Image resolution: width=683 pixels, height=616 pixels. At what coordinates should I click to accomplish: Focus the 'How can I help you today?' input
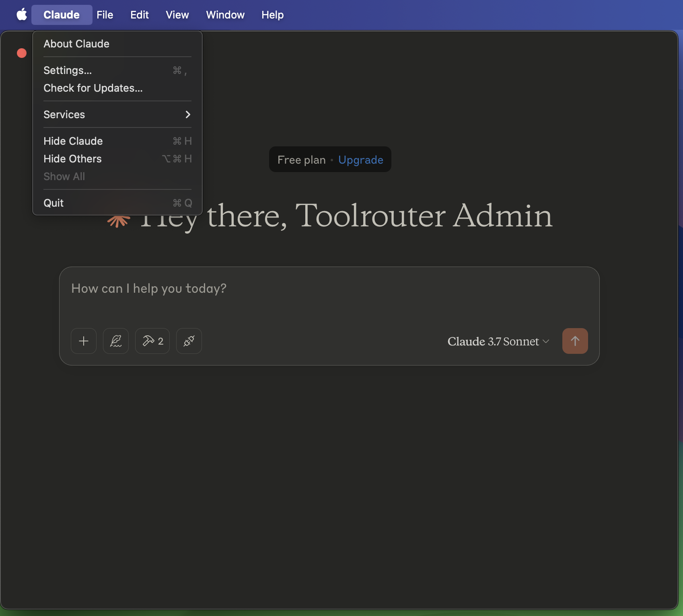pos(329,289)
